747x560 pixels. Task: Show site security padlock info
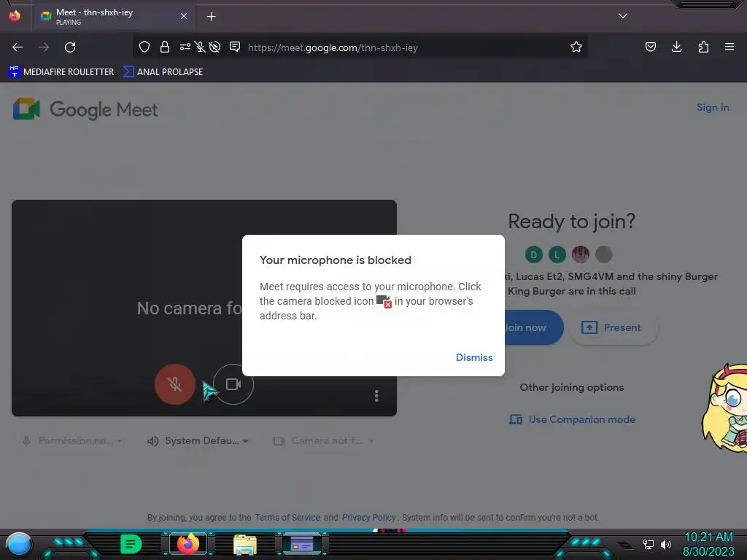[165, 47]
